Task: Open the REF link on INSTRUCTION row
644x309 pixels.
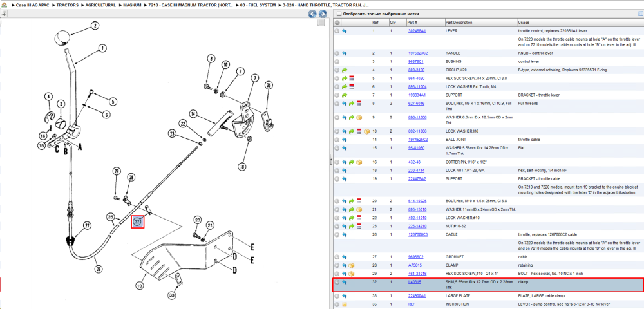Action: 411,304
